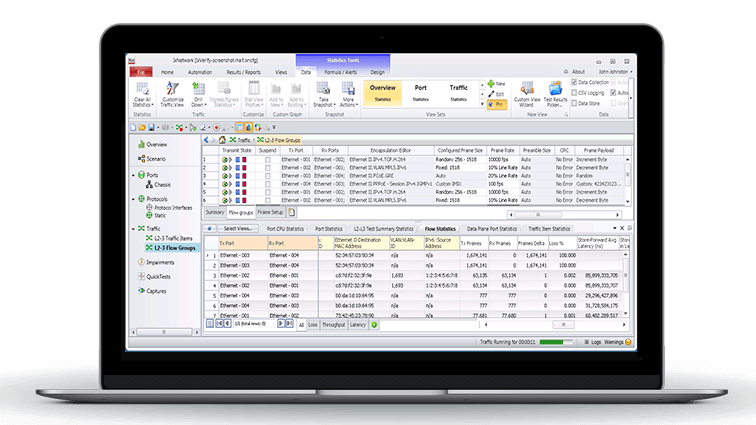The height and width of the screenshot is (425, 756).
Task: Click the About link
Action: (578, 72)
